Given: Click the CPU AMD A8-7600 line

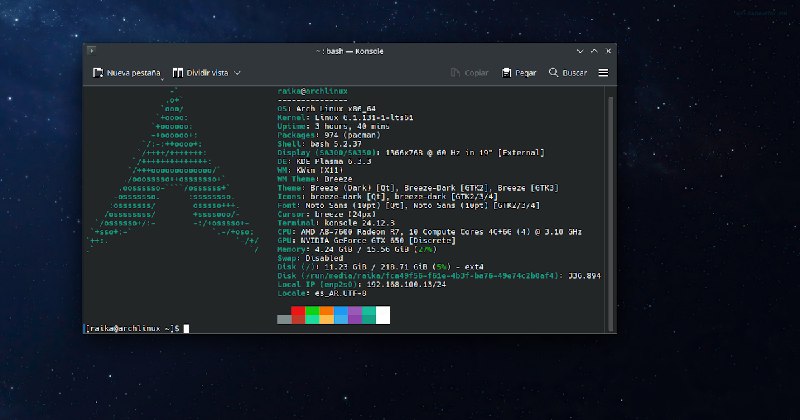Looking at the screenshot, I should pyautogui.click(x=430, y=232).
